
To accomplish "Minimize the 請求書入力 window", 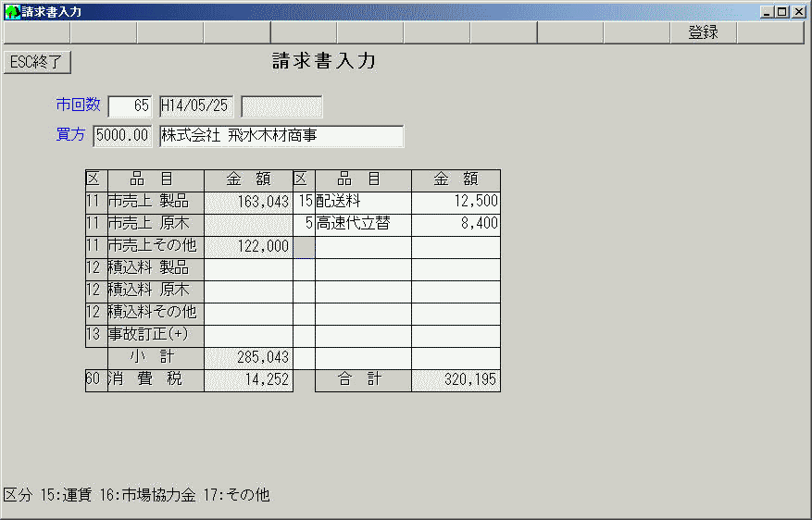I will click(x=768, y=12).
